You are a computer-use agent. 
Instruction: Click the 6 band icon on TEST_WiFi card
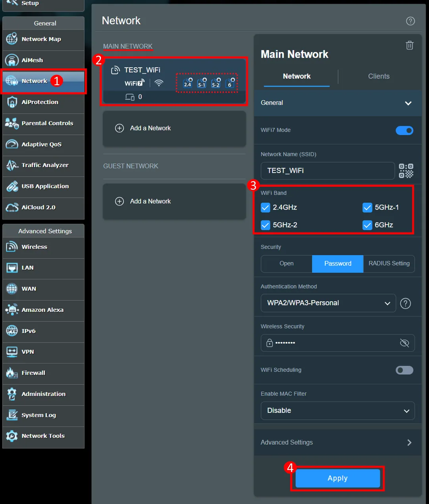click(x=230, y=83)
